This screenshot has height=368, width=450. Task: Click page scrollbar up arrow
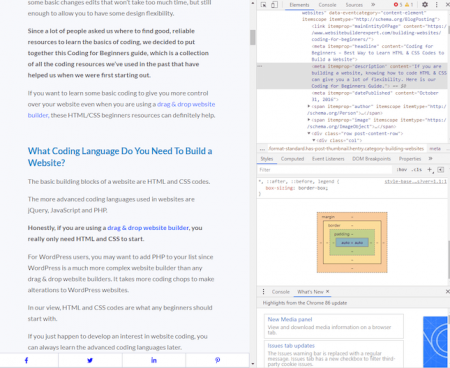click(x=253, y=3)
